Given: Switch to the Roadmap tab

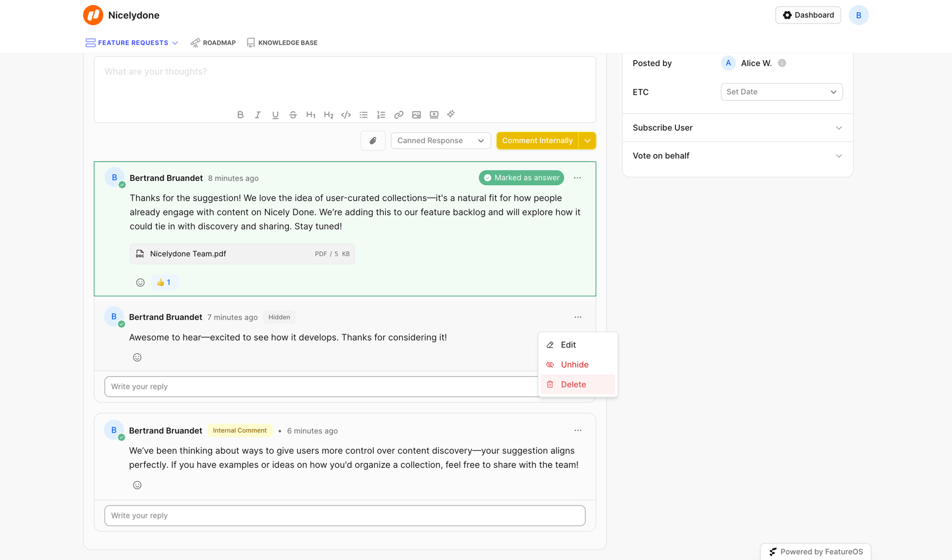Looking at the screenshot, I should click(x=219, y=43).
